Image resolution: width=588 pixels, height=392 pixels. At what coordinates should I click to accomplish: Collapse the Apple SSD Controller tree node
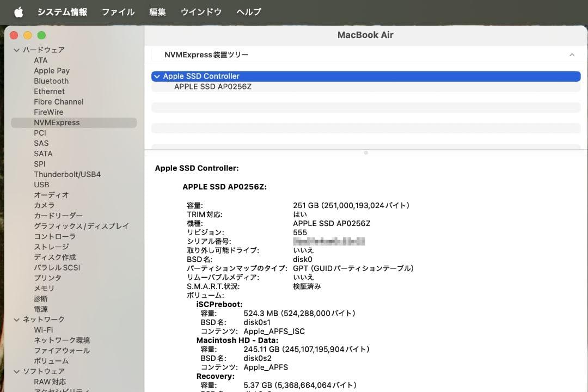[157, 76]
